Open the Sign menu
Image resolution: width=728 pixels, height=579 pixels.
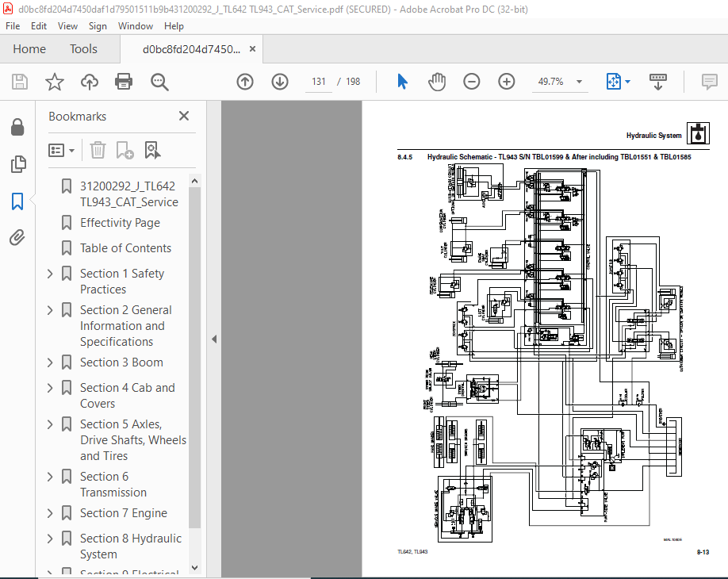(x=98, y=26)
